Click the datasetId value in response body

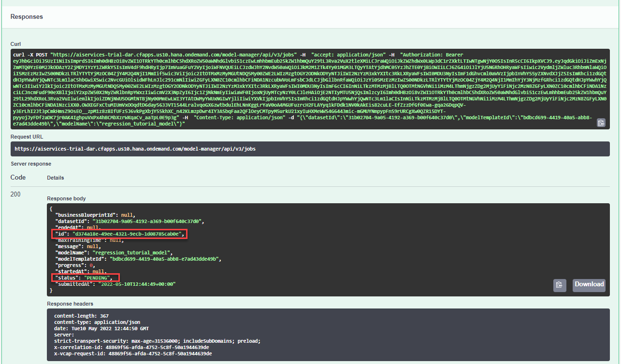point(147,221)
